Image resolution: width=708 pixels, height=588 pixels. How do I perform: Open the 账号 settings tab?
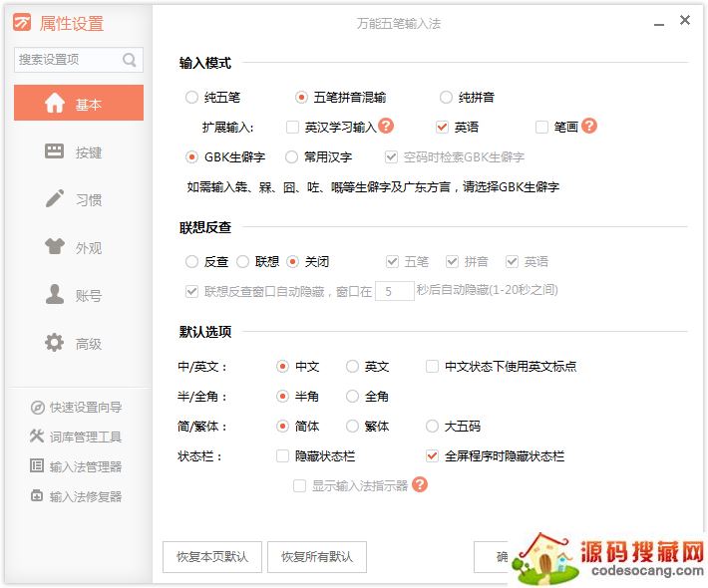[x=79, y=296]
